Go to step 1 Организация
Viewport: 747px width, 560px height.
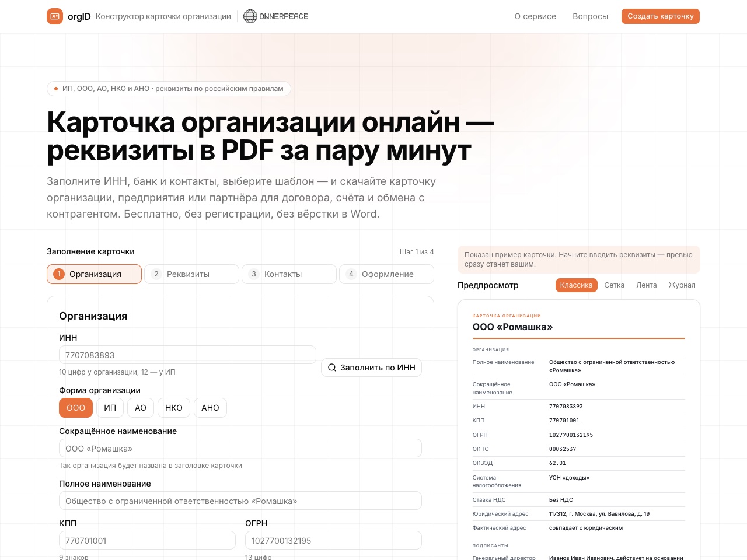point(94,274)
